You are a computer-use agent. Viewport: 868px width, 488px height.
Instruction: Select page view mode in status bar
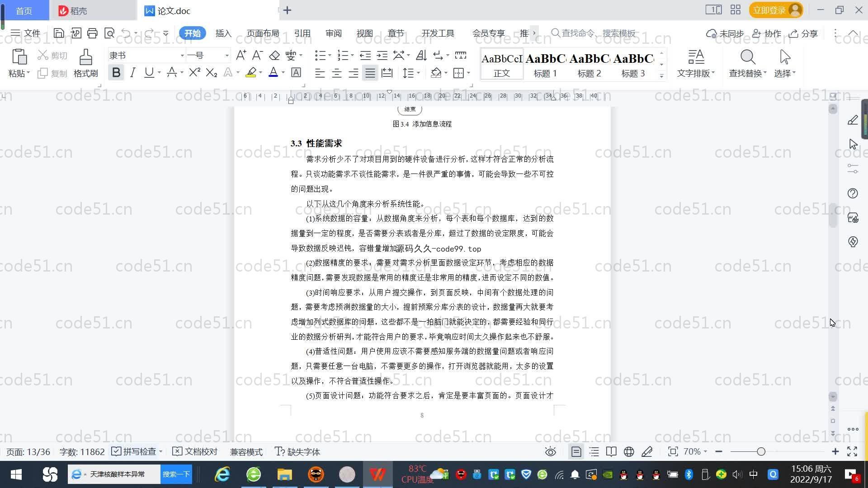(576, 451)
